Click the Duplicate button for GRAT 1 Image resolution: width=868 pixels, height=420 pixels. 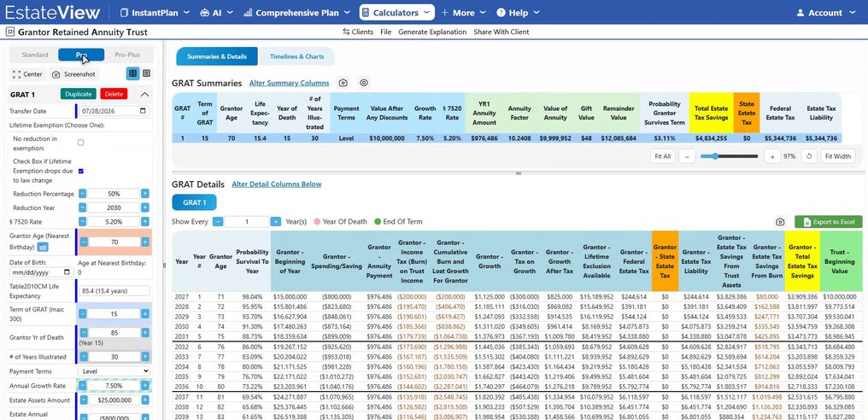(x=78, y=94)
